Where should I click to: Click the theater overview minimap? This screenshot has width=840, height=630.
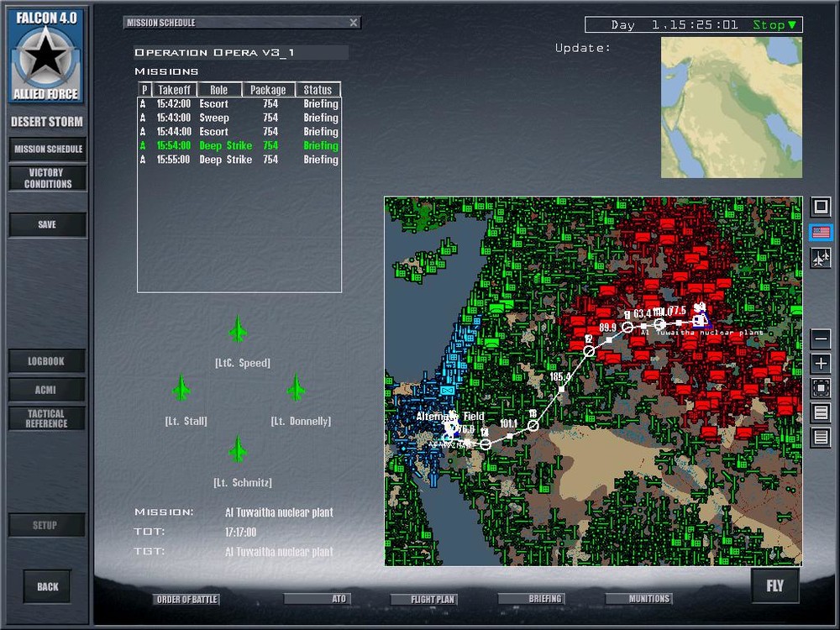point(732,108)
